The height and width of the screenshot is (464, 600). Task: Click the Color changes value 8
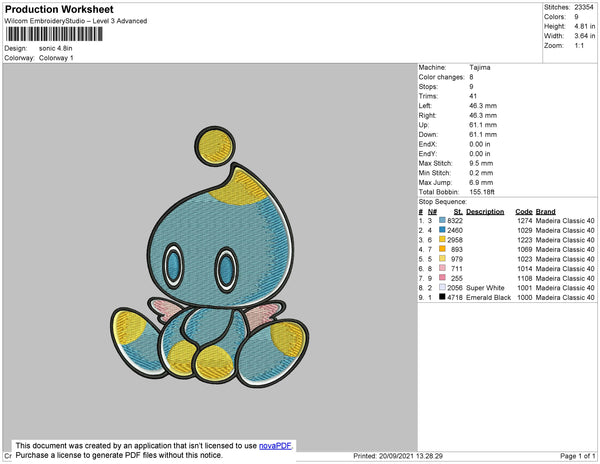[x=471, y=77]
